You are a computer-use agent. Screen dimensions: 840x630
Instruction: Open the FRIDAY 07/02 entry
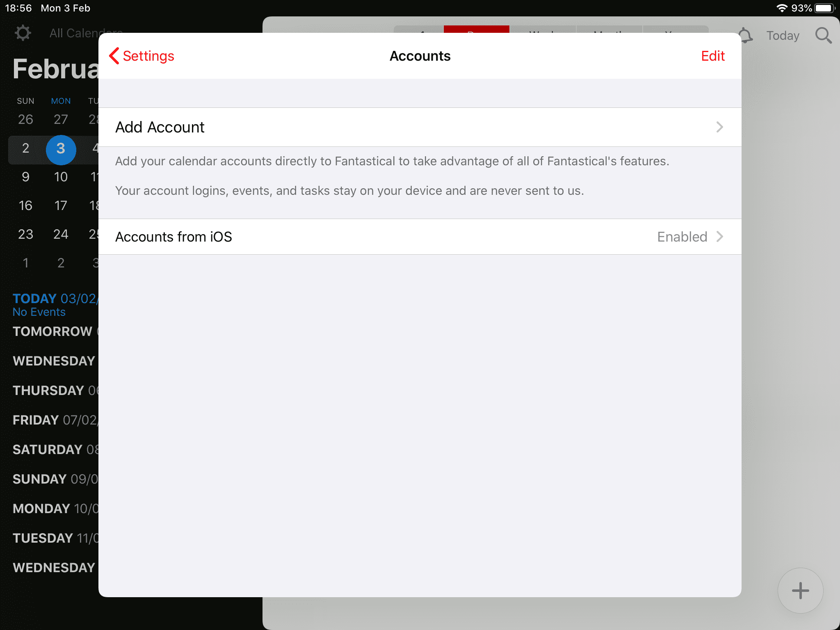coord(55,420)
